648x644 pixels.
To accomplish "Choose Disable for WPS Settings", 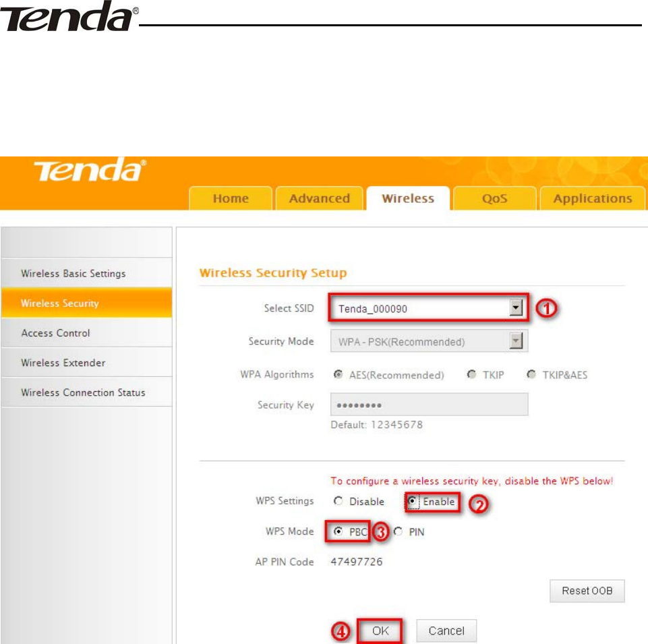I will [338, 501].
